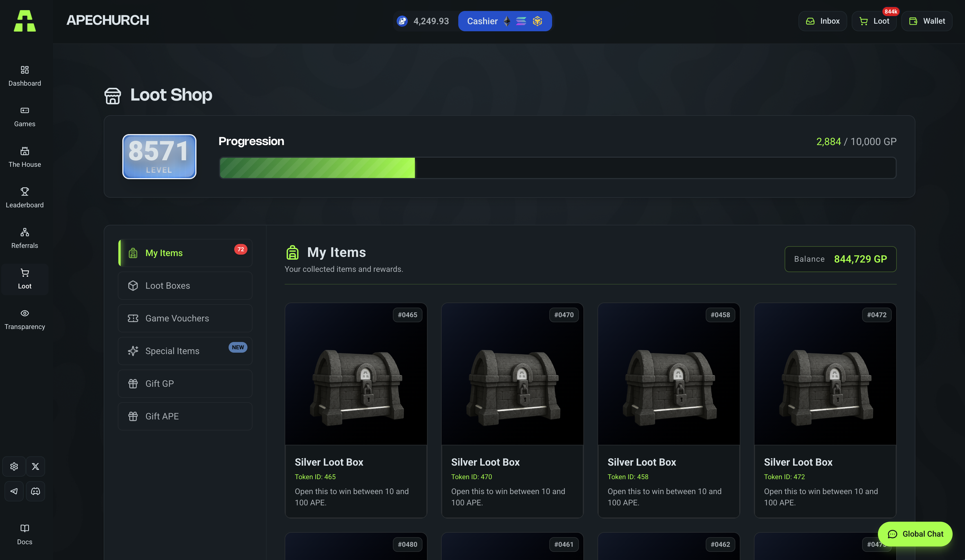The width and height of the screenshot is (965, 560).
Task: Go to Dashboard in sidebar
Action: point(25,76)
